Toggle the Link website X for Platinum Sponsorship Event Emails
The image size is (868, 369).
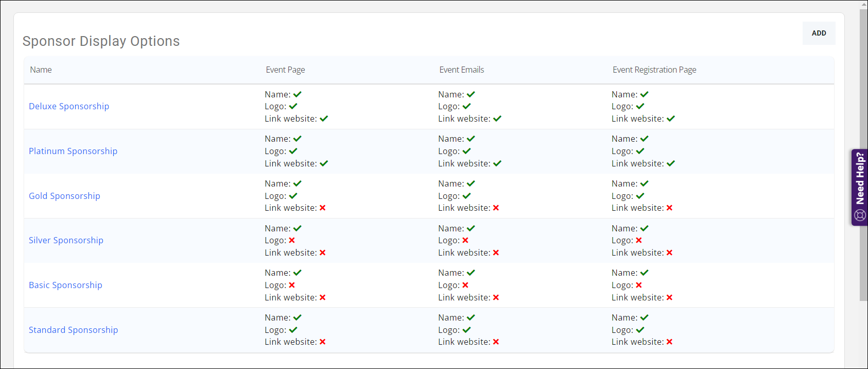click(497, 163)
